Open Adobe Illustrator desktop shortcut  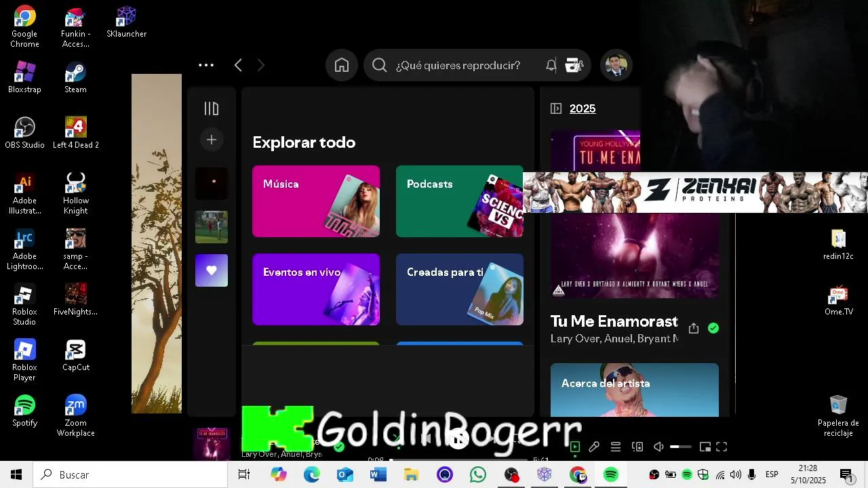[24, 194]
